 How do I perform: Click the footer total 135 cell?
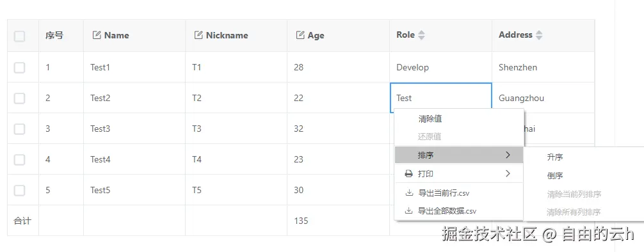339,221
